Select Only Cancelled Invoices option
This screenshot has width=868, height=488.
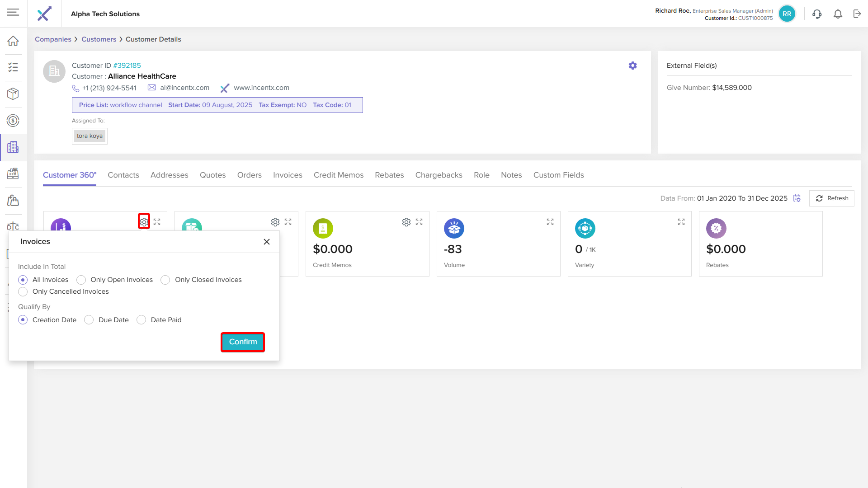pos(23,291)
